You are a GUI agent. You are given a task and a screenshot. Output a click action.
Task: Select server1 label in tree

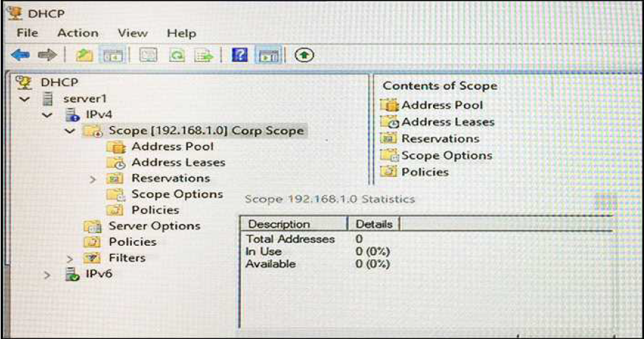click(x=85, y=99)
